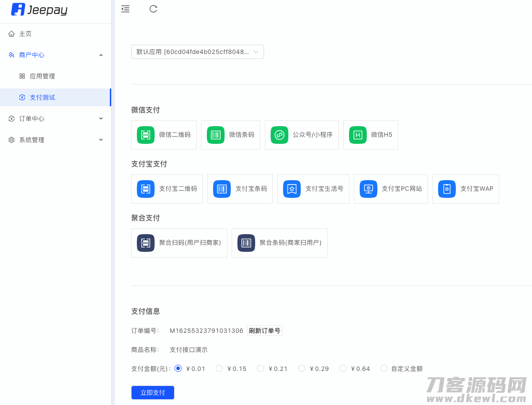The width and height of the screenshot is (532, 405).
Task: Select the 公众号/小程序 payment icon
Action: pos(280,135)
